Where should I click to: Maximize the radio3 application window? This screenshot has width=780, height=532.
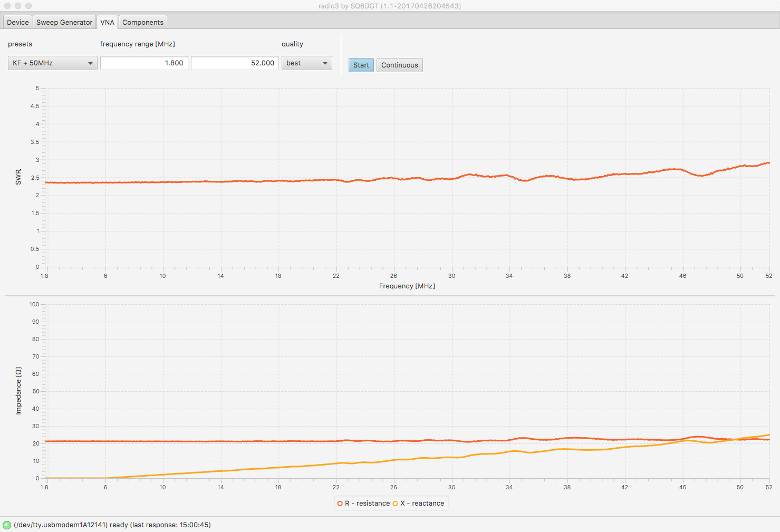[28, 6]
